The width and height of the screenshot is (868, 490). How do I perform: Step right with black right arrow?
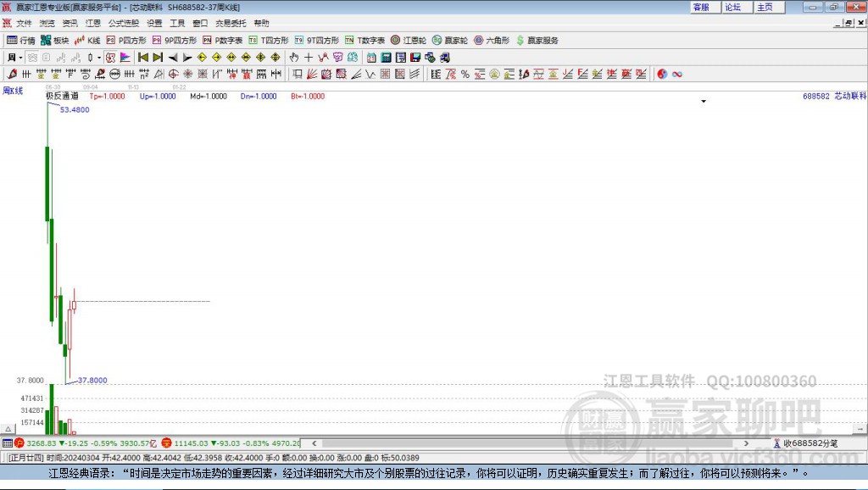(187, 58)
